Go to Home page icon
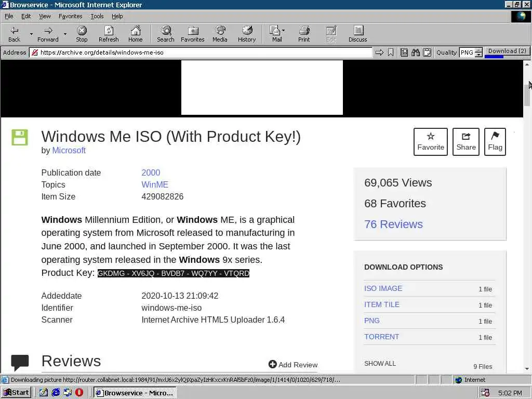The width and height of the screenshot is (532, 399). 136,34
